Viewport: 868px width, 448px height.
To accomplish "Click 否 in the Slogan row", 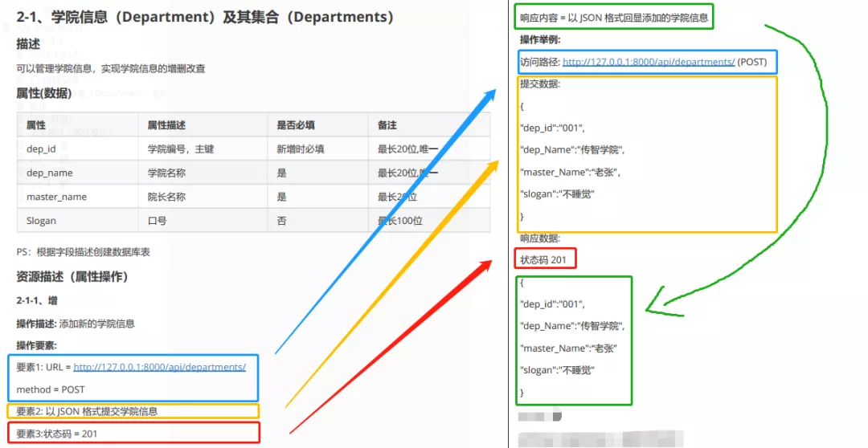I will [282, 221].
